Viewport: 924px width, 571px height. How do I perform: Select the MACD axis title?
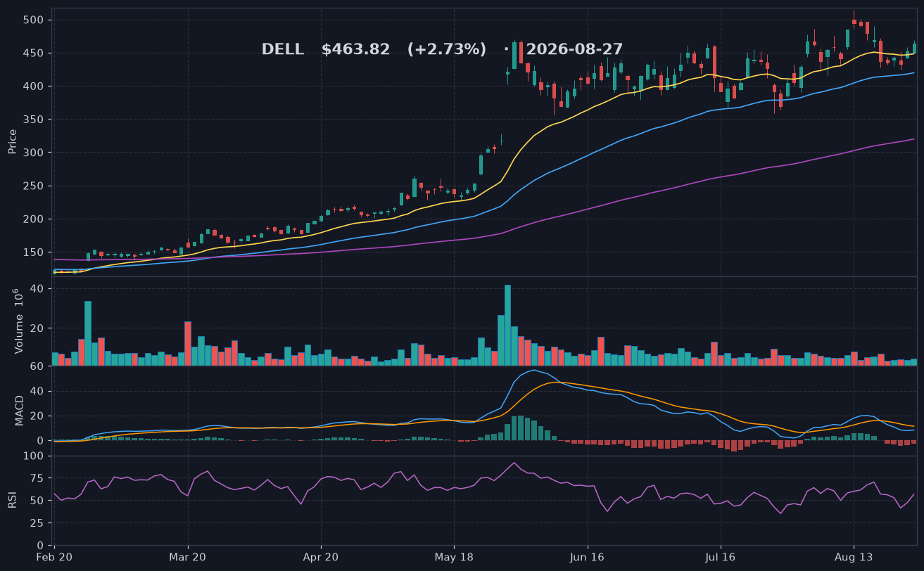point(20,410)
